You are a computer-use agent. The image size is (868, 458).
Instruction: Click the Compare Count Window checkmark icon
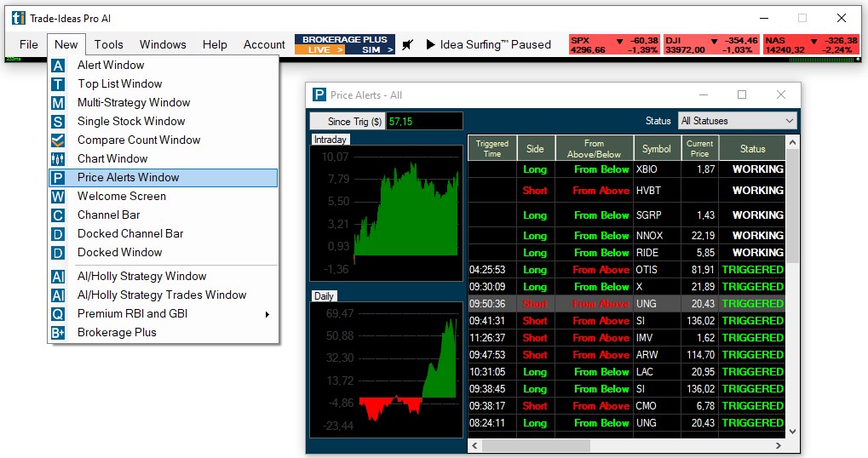click(58, 140)
